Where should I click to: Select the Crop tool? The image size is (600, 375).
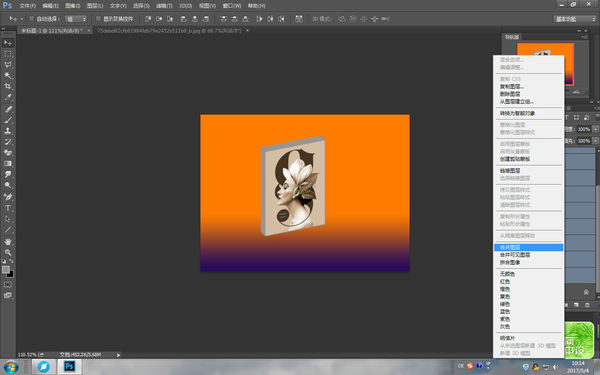(8, 86)
